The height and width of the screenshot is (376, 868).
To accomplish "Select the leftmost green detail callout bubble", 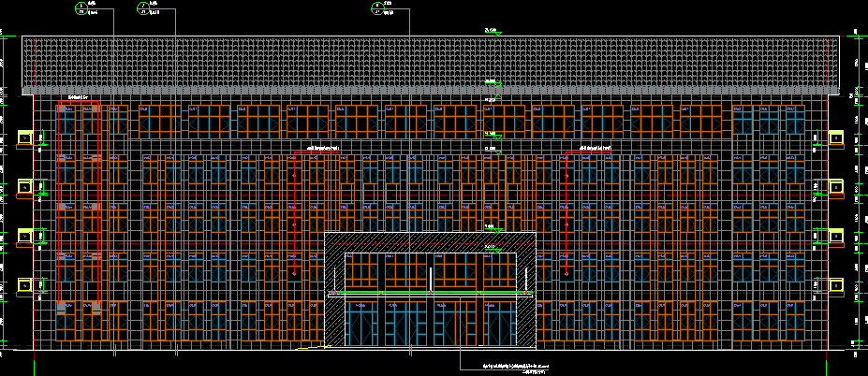I will [x=81, y=8].
